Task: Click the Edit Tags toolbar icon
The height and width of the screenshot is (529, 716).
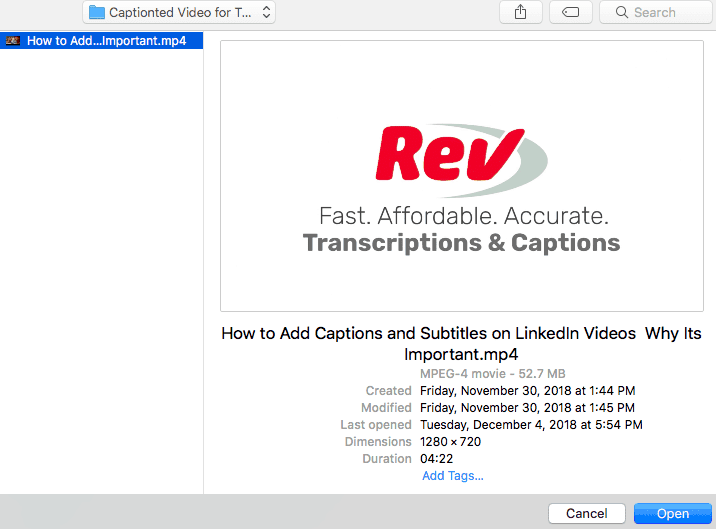Action: pos(570,12)
